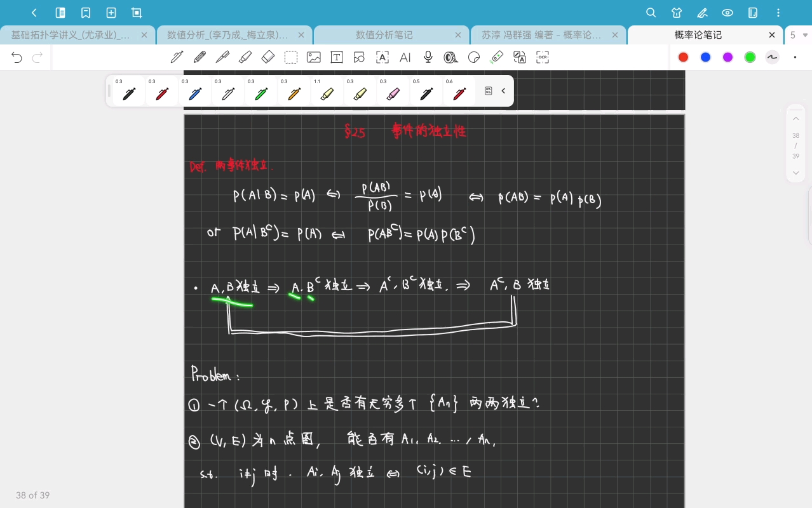Choose the red 0.3 pen preset

(x=161, y=91)
